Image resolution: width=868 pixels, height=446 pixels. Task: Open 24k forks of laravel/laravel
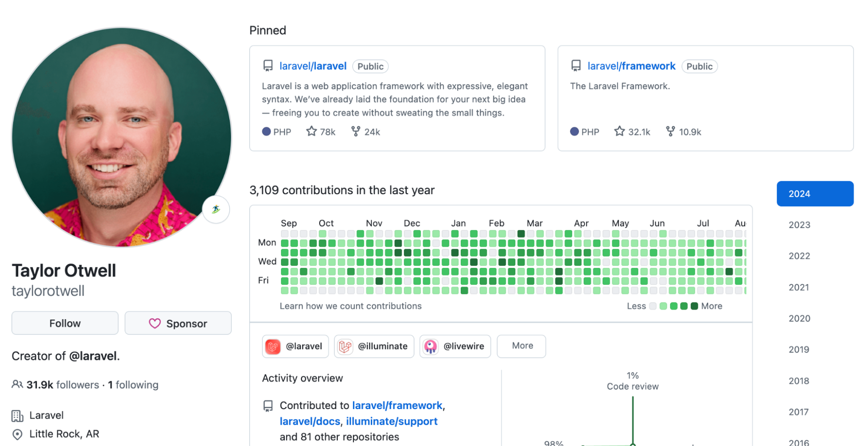pyautogui.click(x=366, y=132)
